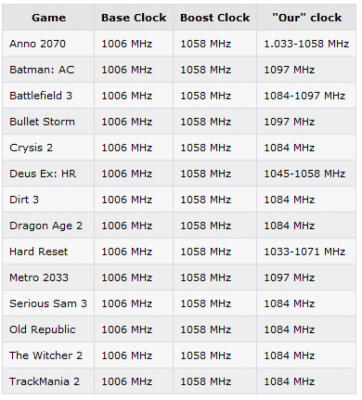Click the Battlefield 3 game name
Screen dimensions: 362x400
(x=41, y=96)
